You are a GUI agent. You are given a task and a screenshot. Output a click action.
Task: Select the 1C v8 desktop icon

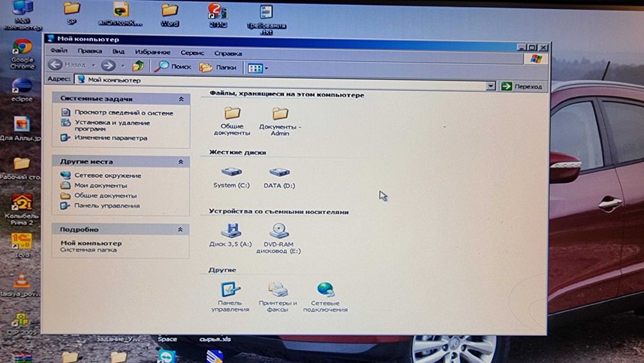pos(22,246)
